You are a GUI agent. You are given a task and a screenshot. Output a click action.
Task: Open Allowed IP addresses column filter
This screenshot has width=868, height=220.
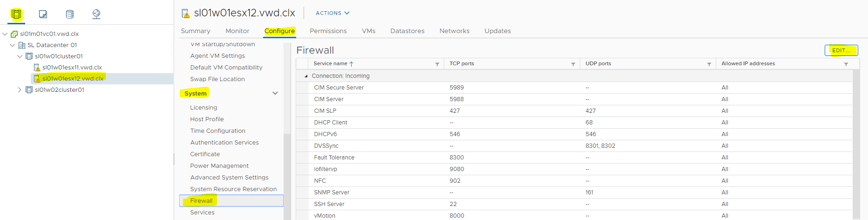[x=846, y=64]
